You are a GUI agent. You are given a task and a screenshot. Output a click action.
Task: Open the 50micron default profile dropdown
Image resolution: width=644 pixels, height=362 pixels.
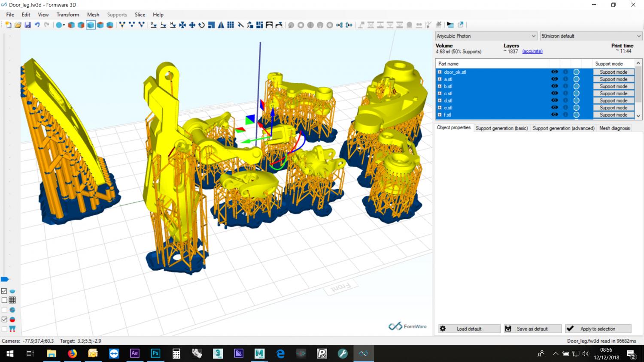pyautogui.click(x=591, y=36)
